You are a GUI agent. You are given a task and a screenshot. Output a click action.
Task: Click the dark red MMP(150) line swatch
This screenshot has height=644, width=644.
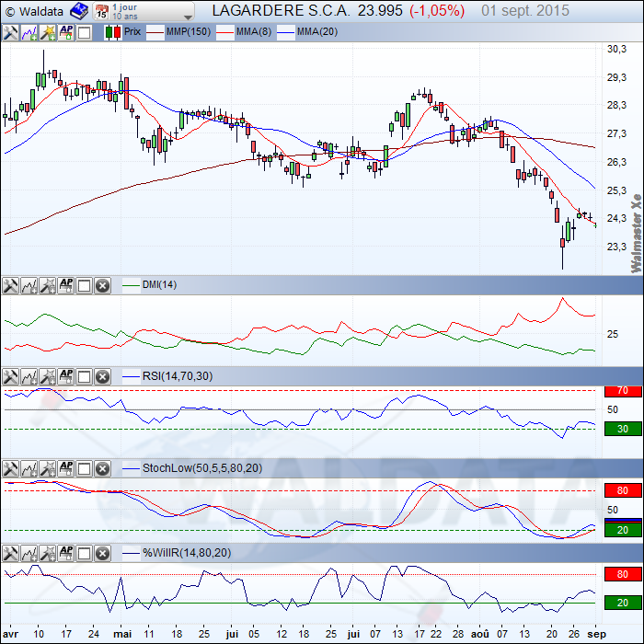tap(155, 32)
